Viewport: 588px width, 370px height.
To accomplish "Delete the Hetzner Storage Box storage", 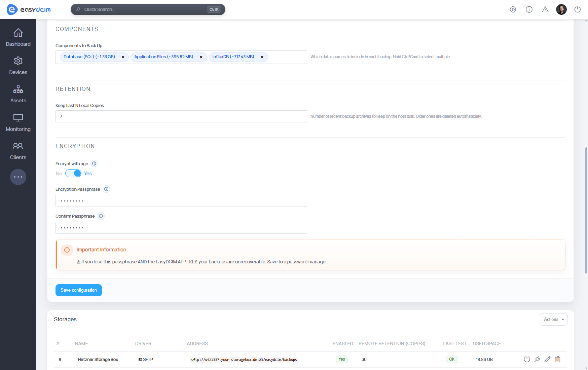I will tap(558, 359).
